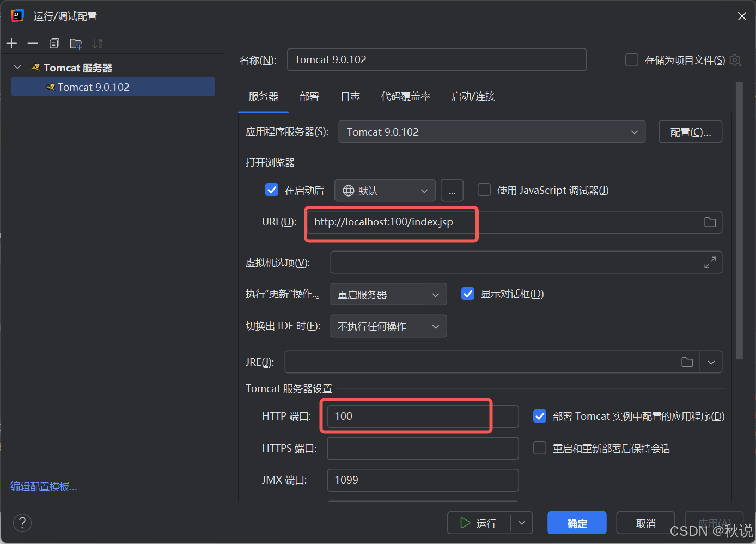Open 编辑配置模板... link
The image size is (756, 544).
(44, 487)
